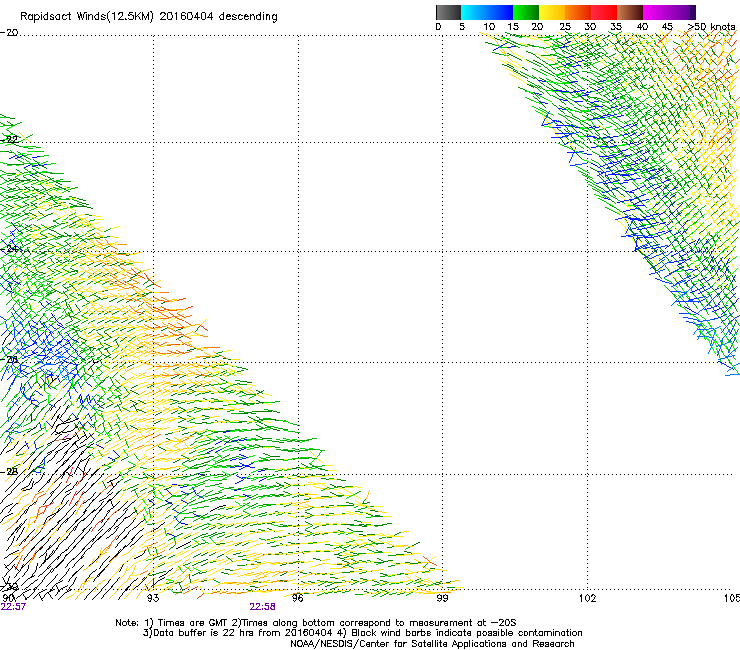The image size is (740, 650).
Task: Click the 'Times are GMT' note line
Action: (x=316, y=623)
